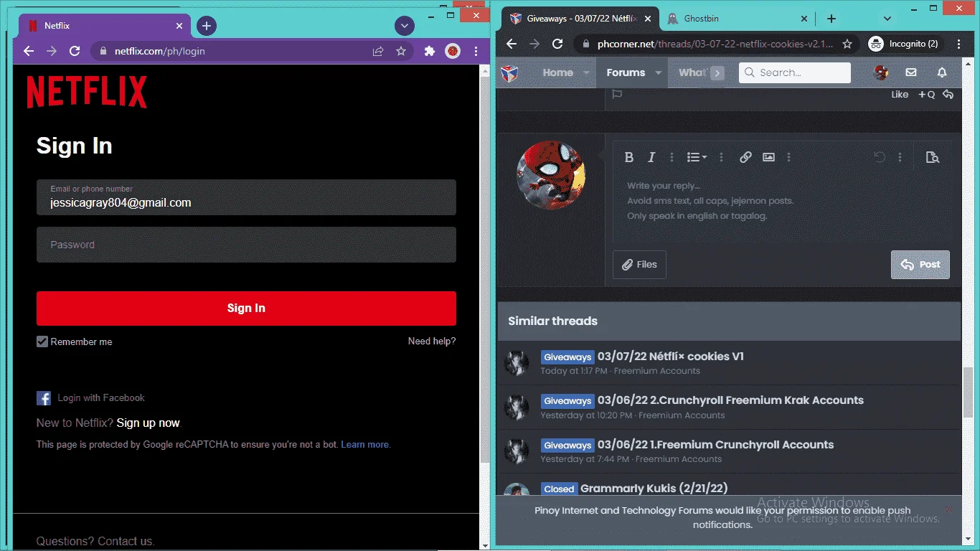This screenshot has height=551, width=980.
Task: Show more navigation items with right chevron
Action: pos(717,72)
